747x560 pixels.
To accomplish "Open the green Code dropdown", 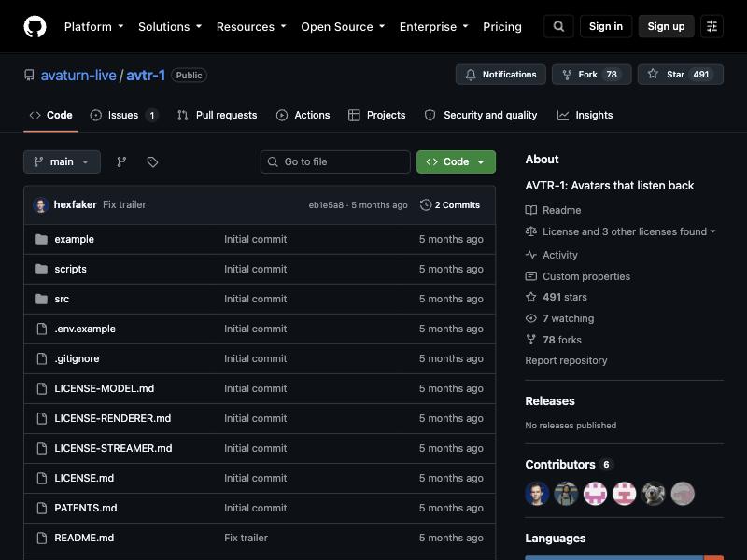I will point(456,161).
